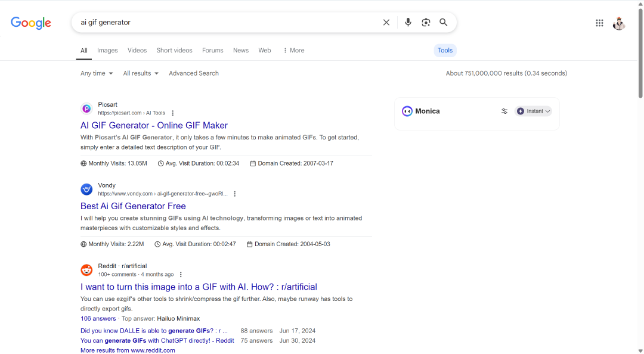Open the DALLE generate GIFs thread link
644x354 pixels.
[154, 331]
